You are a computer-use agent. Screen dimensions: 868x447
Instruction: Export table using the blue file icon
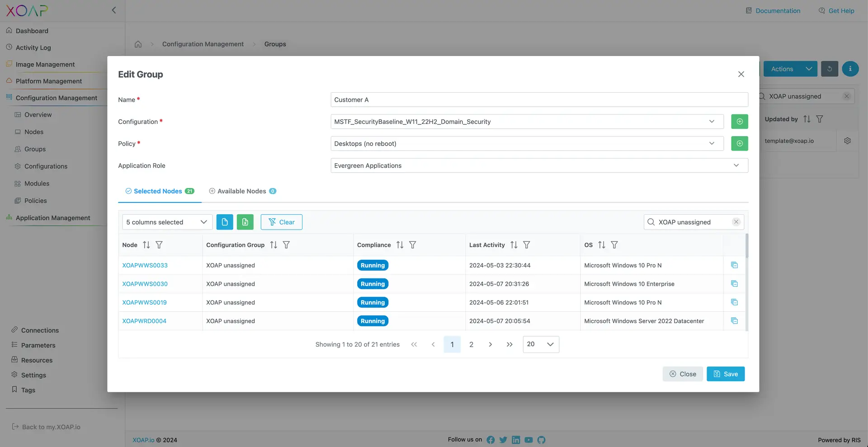[x=225, y=222]
